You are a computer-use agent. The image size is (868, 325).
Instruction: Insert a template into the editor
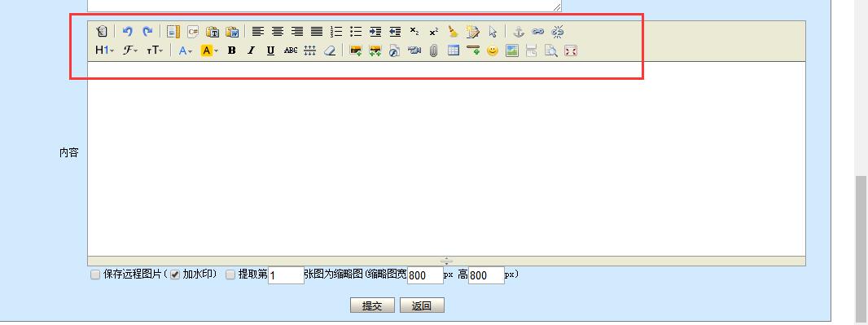pyautogui.click(x=173, y=32)
